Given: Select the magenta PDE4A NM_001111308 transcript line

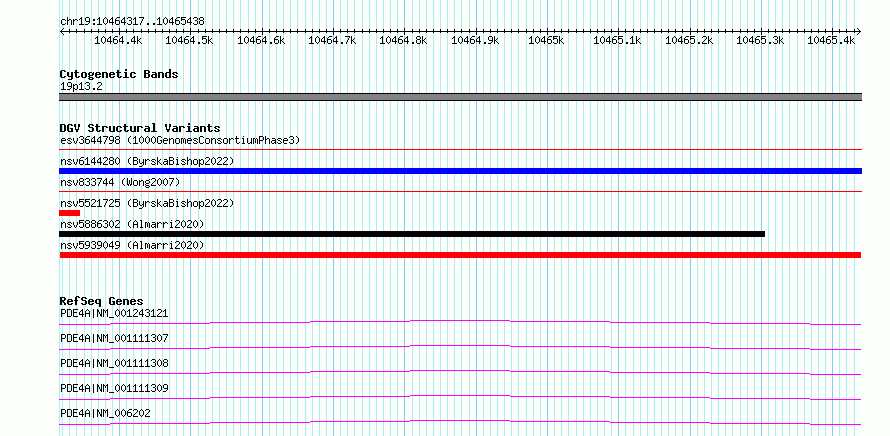Looking at the screenshot, I should click(460, 372).
